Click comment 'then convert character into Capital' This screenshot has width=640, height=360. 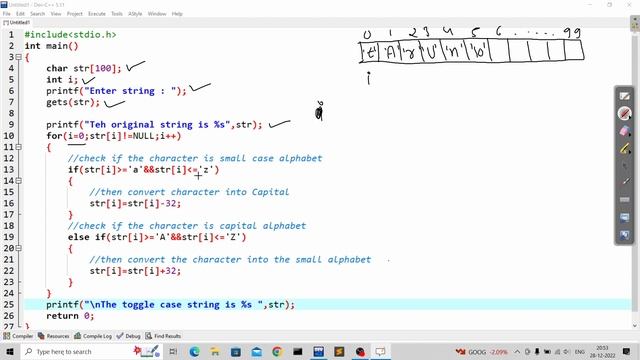click(189, 192)
